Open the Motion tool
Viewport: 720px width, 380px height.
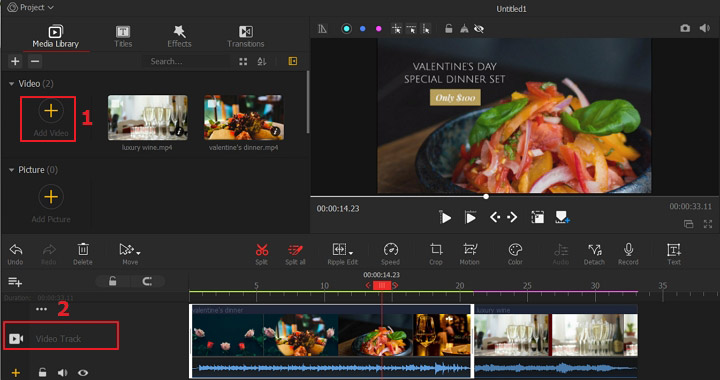coord(469,254)
